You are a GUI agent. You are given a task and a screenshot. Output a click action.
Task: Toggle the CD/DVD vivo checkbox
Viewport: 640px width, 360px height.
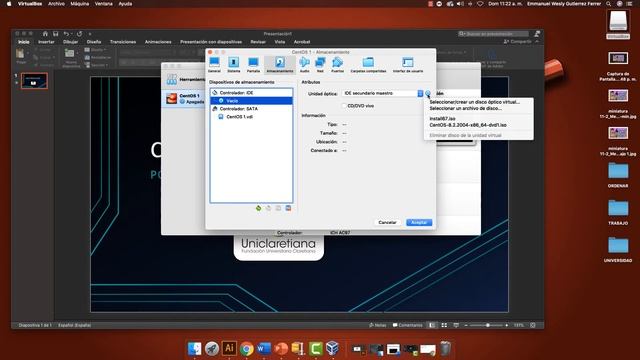(344, 106)
